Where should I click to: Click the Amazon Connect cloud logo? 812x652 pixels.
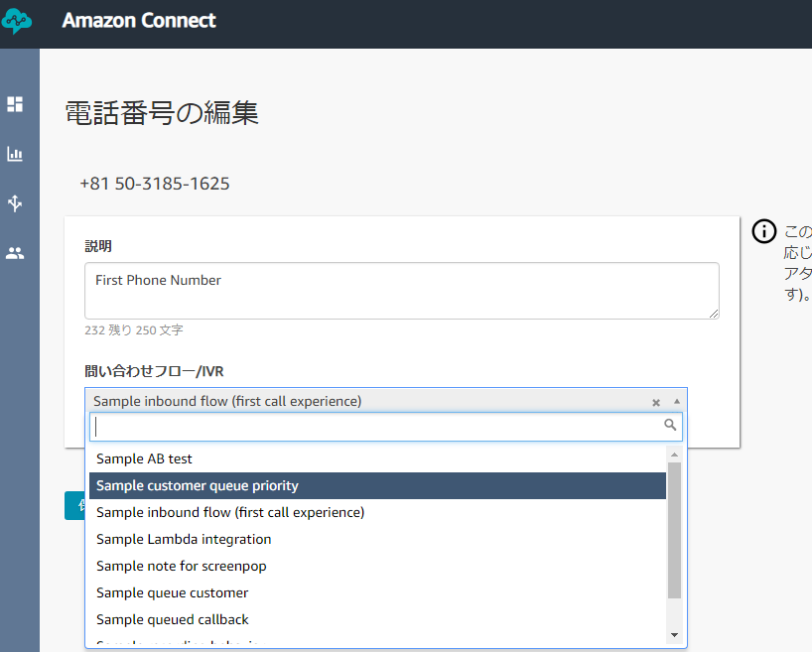click(17, 21)
